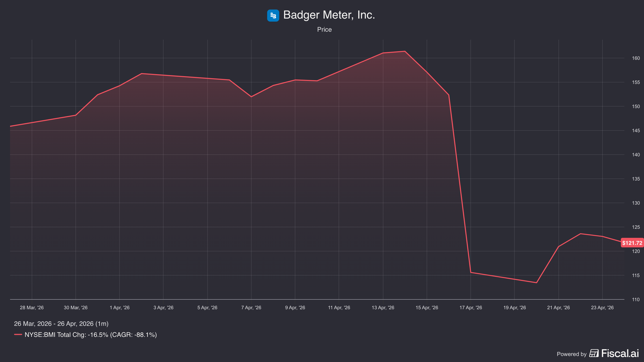Click the 13 Apr, '26 axis label
644x362 pixels.
[383, 308]
